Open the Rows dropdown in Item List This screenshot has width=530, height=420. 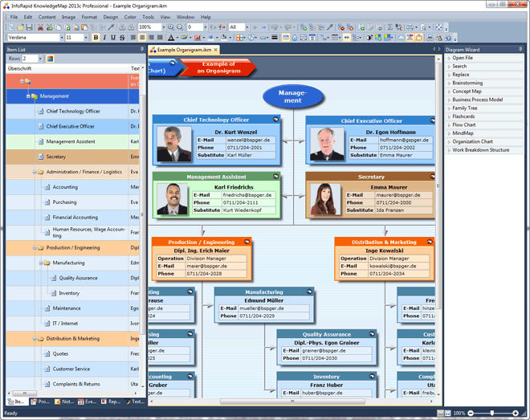tap(40, 59)
